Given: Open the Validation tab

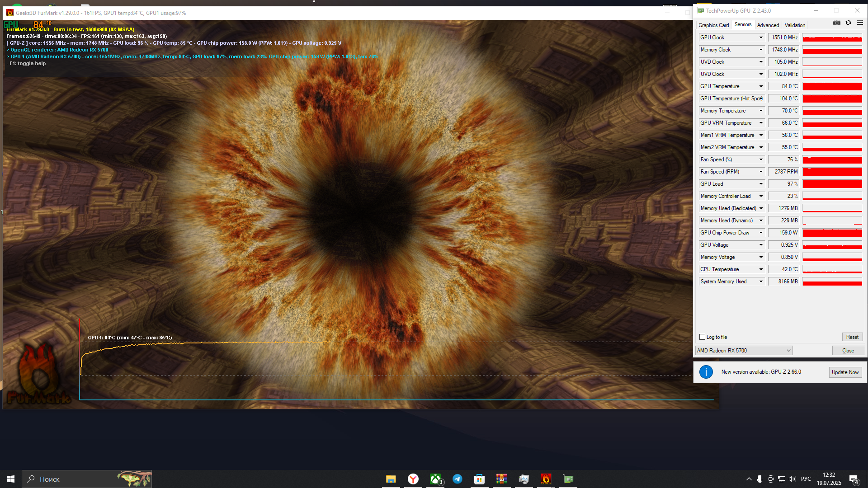Looking at the screenshot, I should click(x=795, y=25).
